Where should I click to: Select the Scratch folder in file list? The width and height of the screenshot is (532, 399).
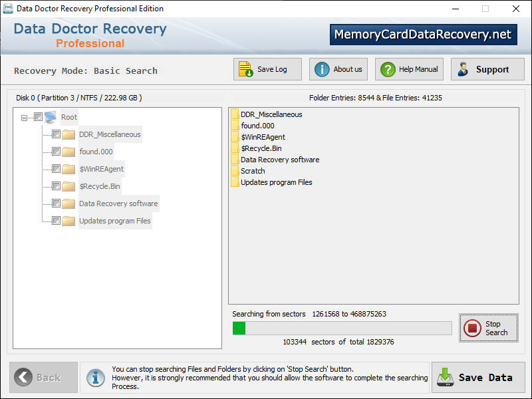pos(253,170)
